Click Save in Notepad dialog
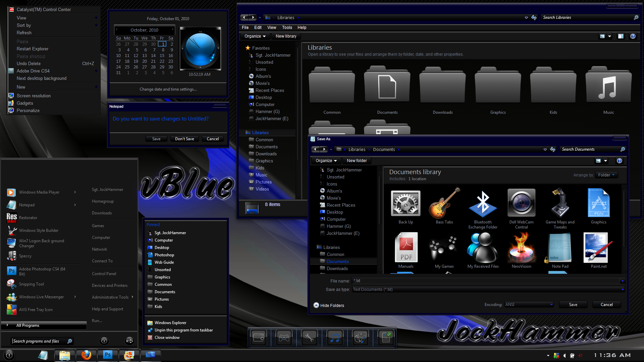644x362 pixels. [x=156, y=139]
